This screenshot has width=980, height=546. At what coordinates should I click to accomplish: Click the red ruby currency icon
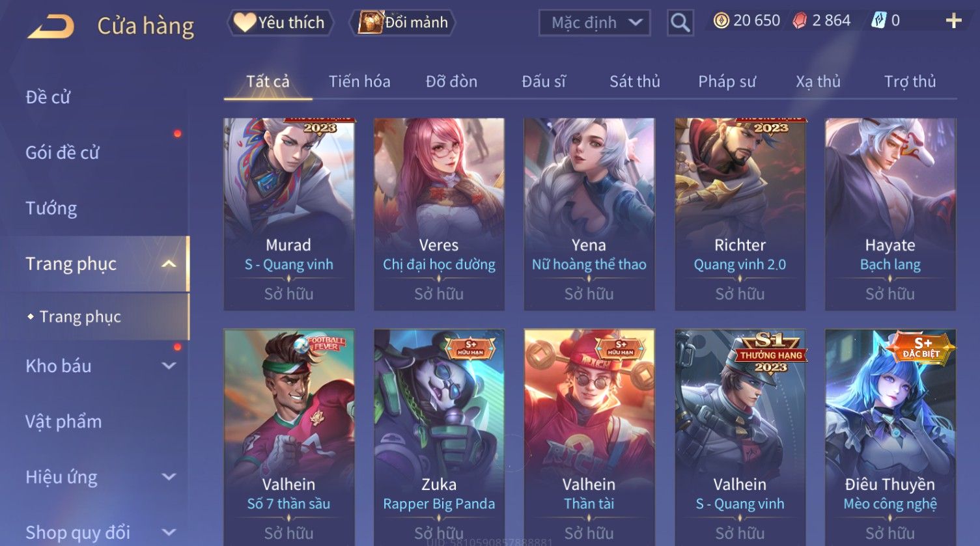[x=800, y=21]
